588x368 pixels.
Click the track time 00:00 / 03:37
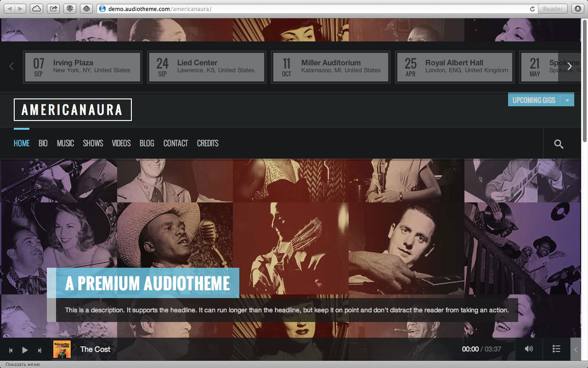(481, 349)
